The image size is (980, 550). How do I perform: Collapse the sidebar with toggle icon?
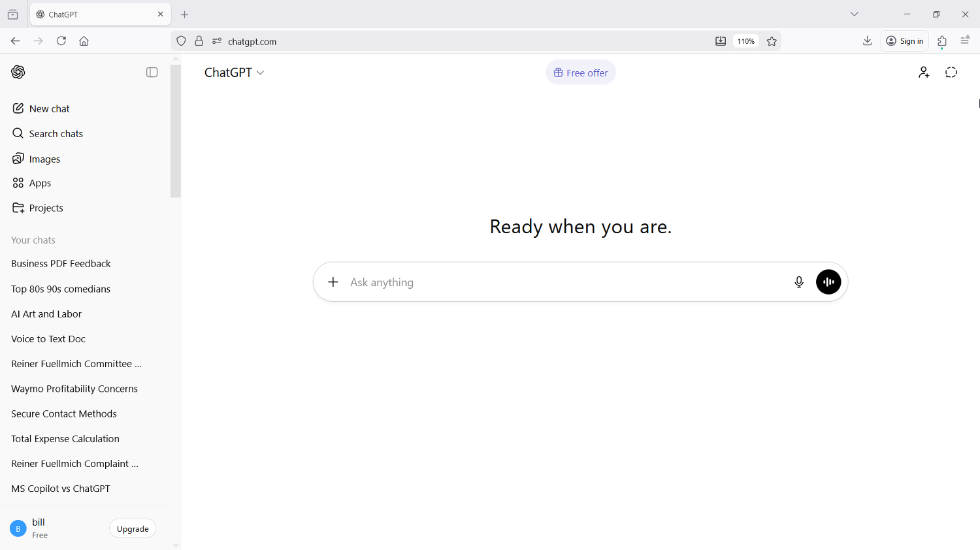[x=152, y=73]
